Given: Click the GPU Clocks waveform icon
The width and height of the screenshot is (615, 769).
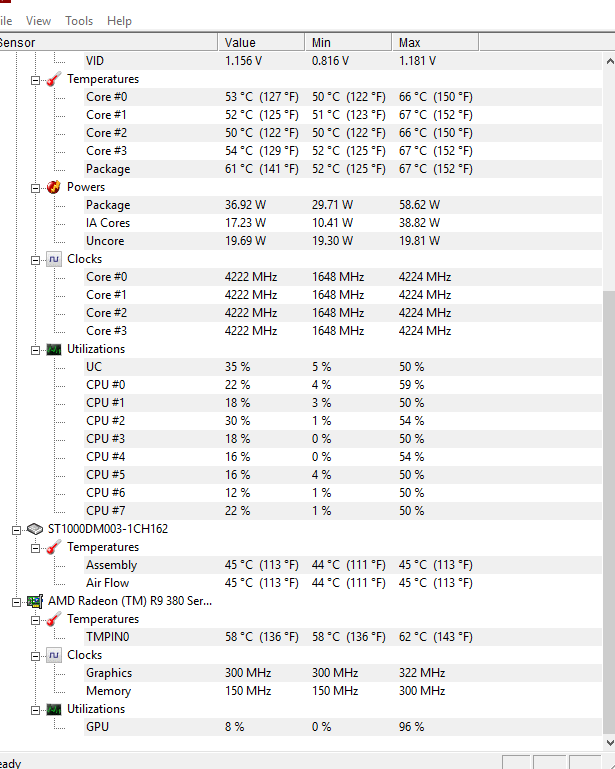Looking at the screenshot, I should [x=53, y=655].
